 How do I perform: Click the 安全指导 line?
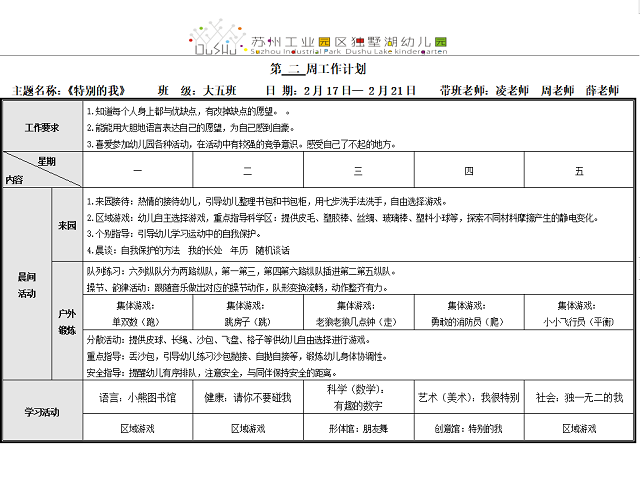(213, 373)
